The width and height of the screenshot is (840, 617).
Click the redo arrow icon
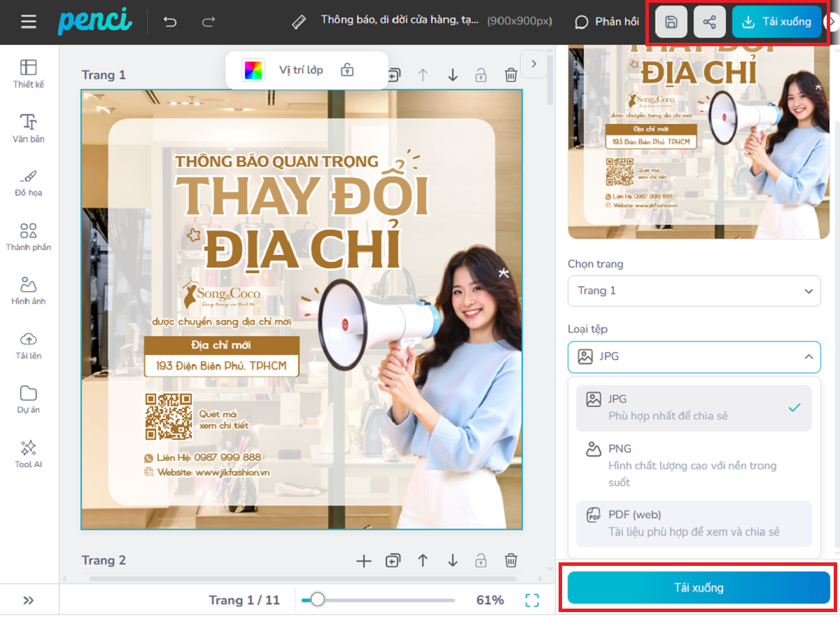tap(208, 22)
